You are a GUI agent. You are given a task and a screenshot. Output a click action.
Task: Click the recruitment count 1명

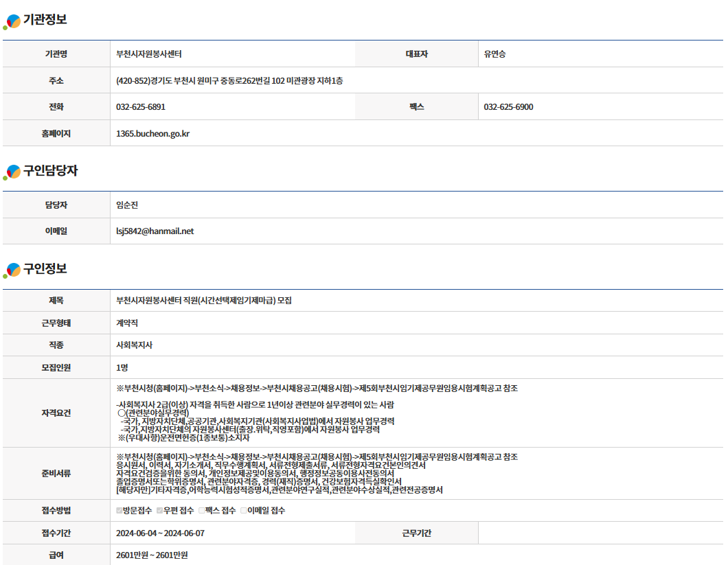tap(122, 367)
